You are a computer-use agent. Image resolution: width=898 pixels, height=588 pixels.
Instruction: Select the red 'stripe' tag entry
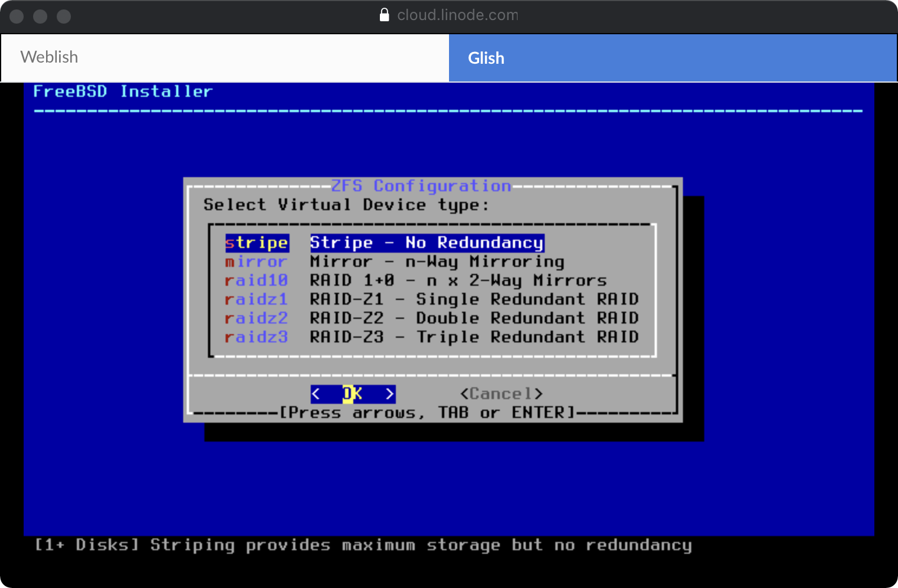pyautogui.click(x=256, y=243)
